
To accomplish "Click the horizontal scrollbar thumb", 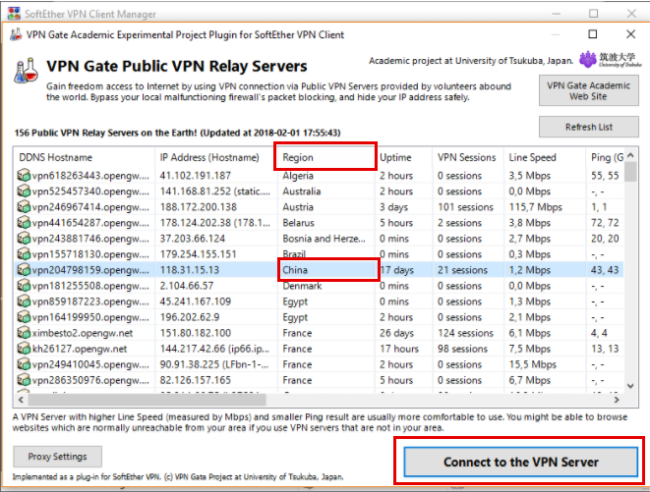I will pos(147,400).
